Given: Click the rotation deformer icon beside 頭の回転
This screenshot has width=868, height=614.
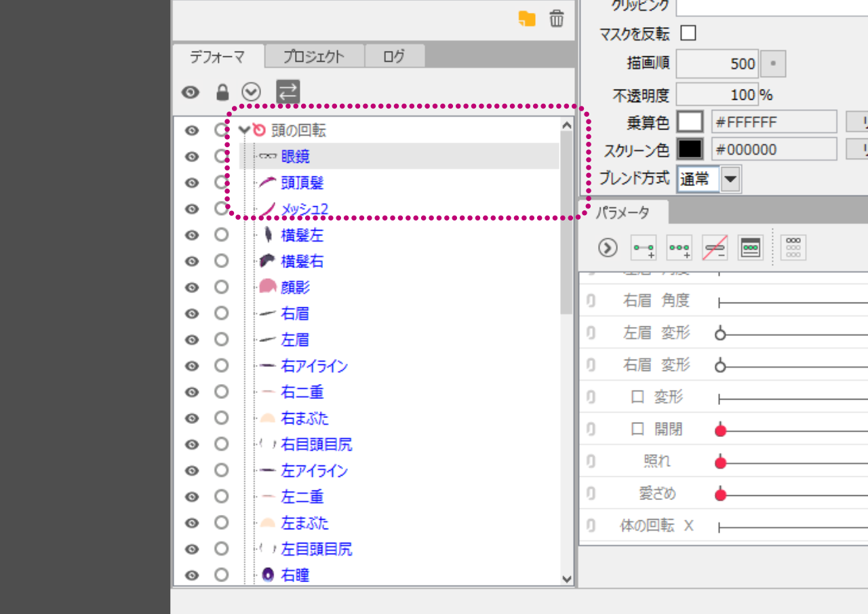Looking at the screenshot, I should coord(259,130).
